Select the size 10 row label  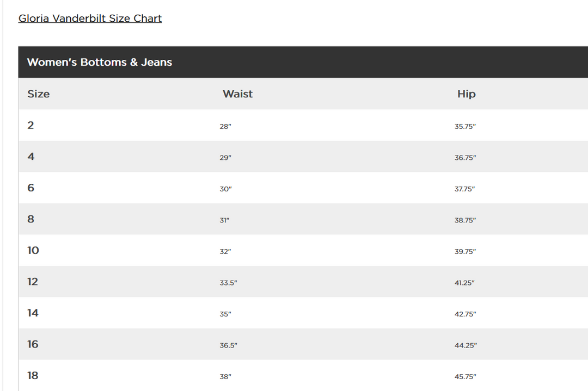33,251
